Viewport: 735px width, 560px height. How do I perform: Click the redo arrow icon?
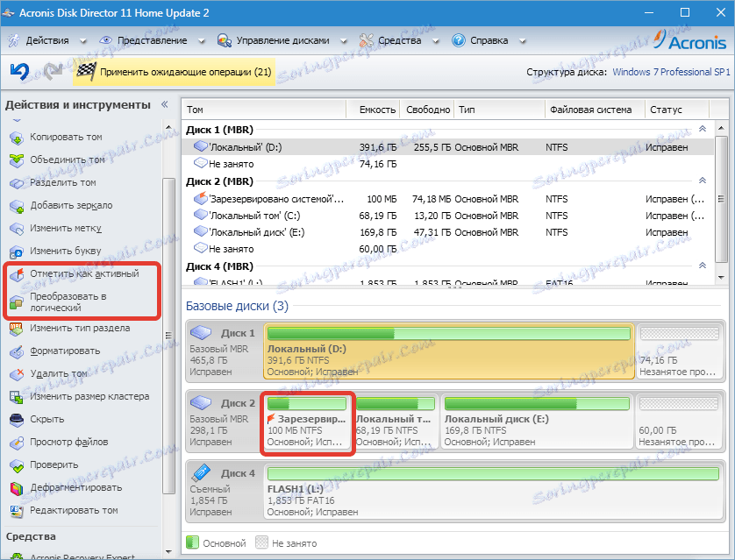click(53, 72)
